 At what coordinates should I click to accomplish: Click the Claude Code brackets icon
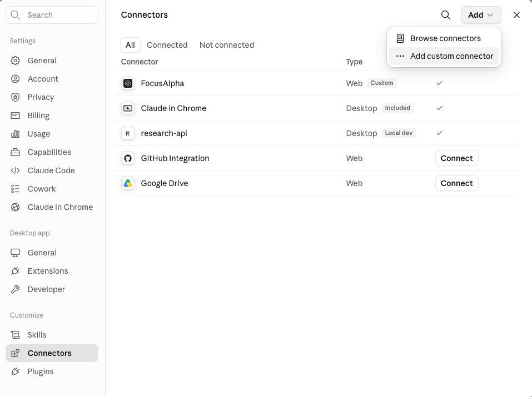(15, 170)
